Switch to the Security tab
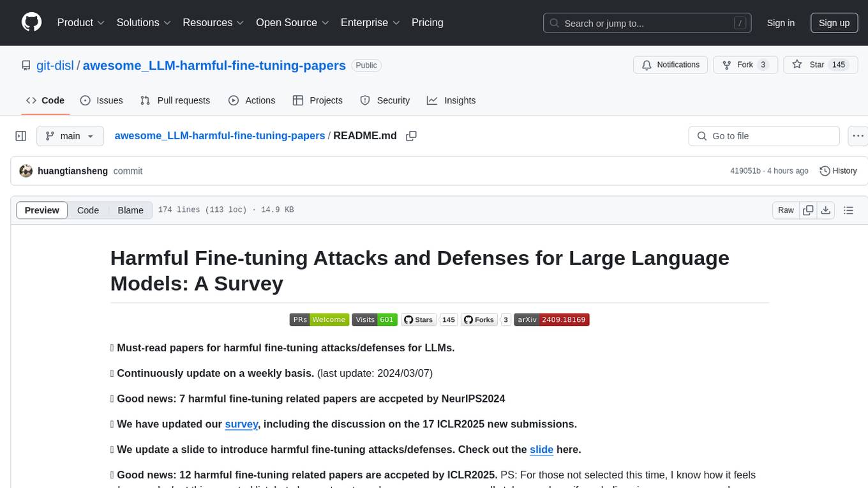Image resolution: width=868 pixels, height=488 pixels. (385, 100)
